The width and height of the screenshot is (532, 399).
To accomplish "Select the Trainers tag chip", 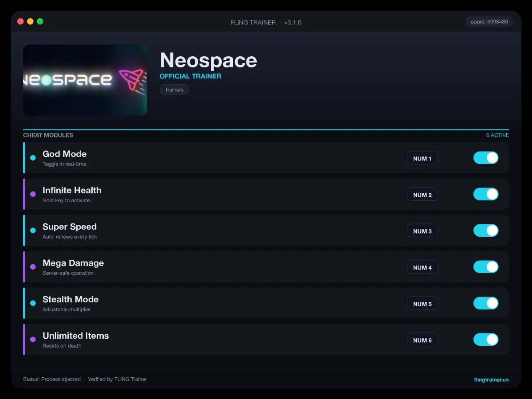I will tap(174, 90).
